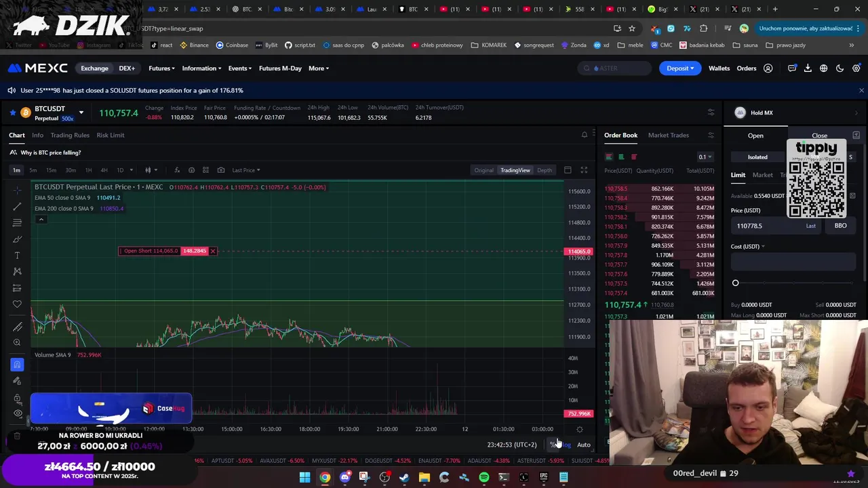The image size is (868, 488).
Task: Open the Orders link
Action: [747, 68]
